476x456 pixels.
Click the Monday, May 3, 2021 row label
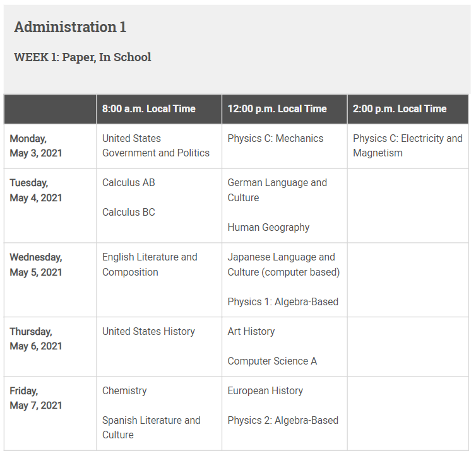[x=36, y=146]
